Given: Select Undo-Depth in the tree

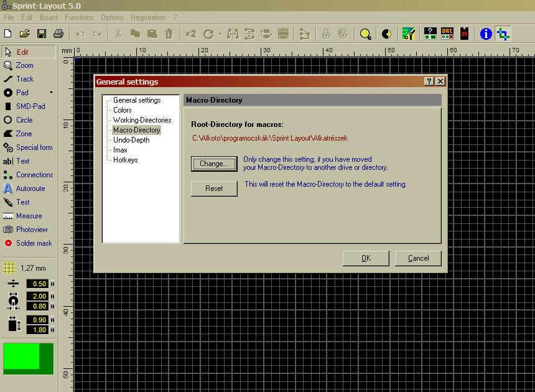Looking at the screenshot, I should (131, 140).
